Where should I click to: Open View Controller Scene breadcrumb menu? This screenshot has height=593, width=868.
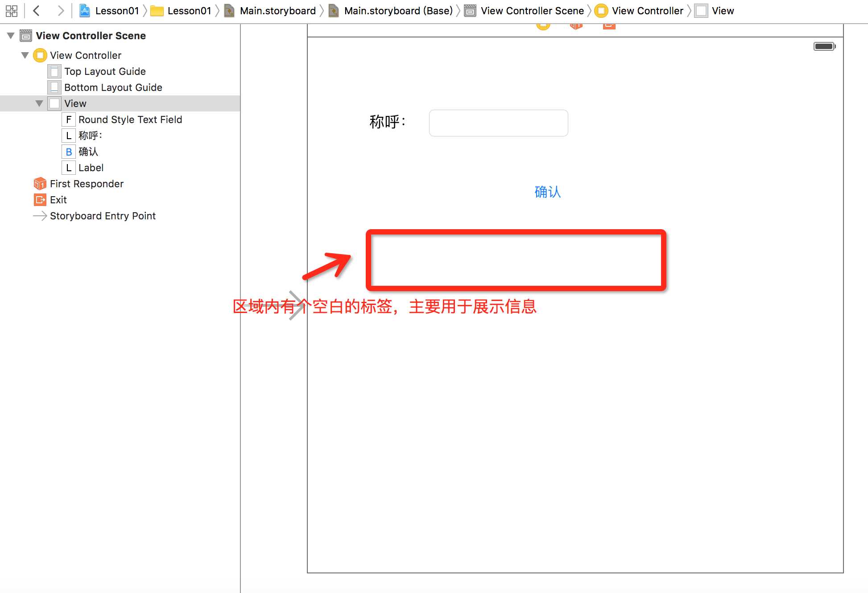click(532, 11)
